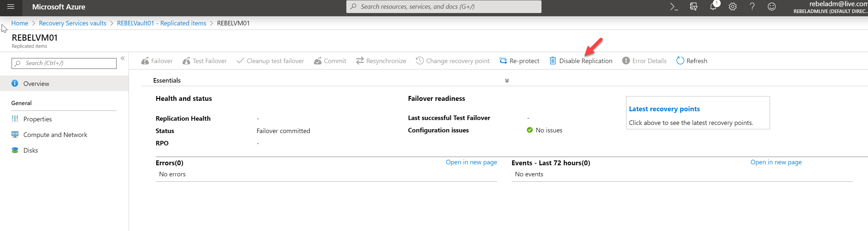Image resolution: width=868 pixels, height=231 pixels.
Task: Click the Disks icon in sidebar
Action: [x=15, y=150]
